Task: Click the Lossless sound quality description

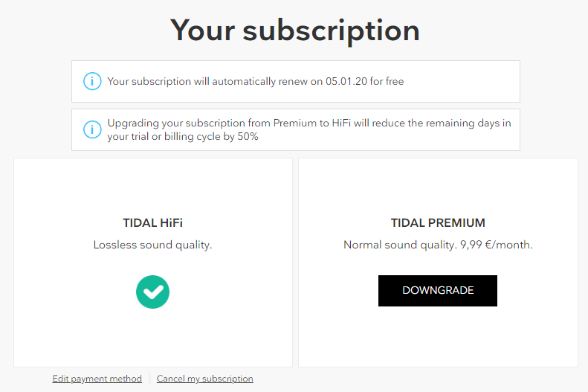Action: pyautogui.click(x=152, y=245)
